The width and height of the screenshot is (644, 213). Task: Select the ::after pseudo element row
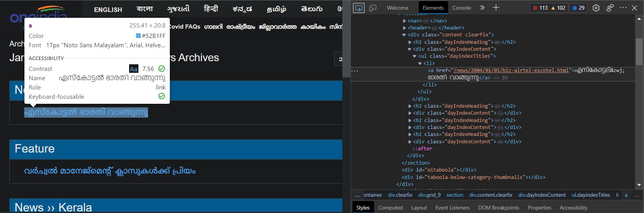[x=422, y=149]
